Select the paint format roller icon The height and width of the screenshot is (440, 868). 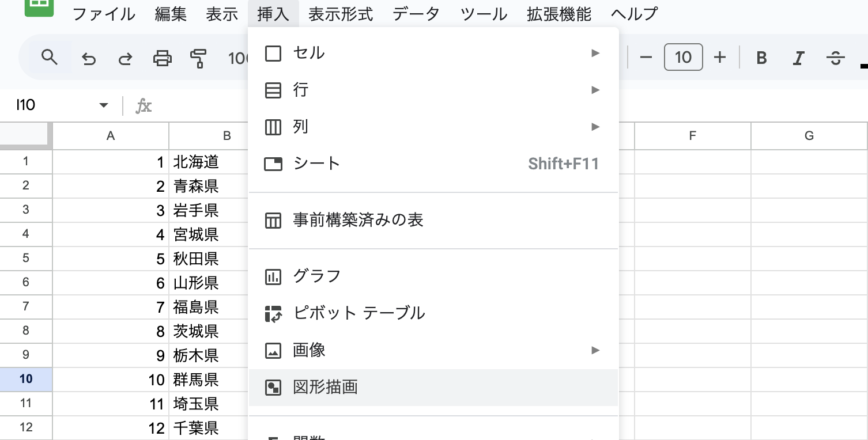[198, 58]
